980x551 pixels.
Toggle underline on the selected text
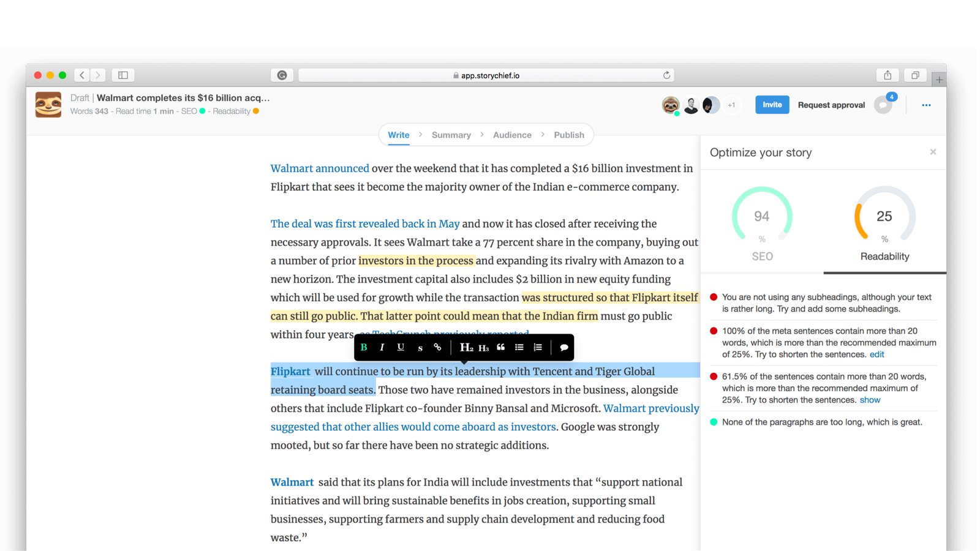(x=401, y=347)
